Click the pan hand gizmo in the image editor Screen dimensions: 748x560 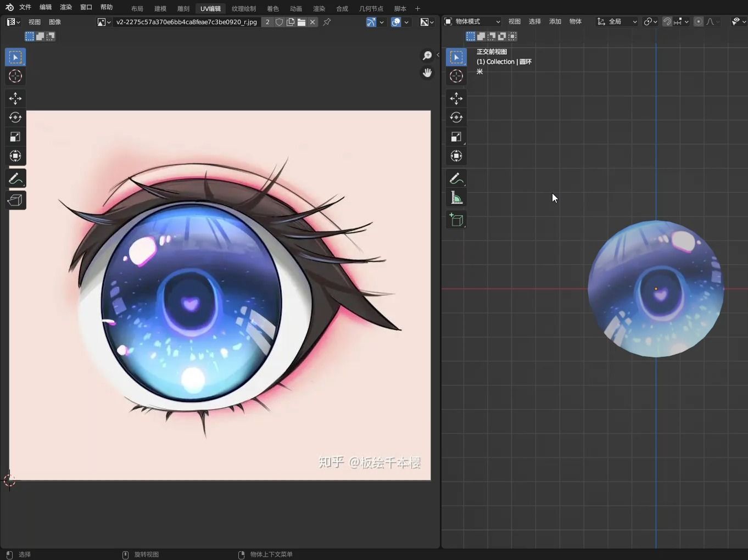(427, 72)
